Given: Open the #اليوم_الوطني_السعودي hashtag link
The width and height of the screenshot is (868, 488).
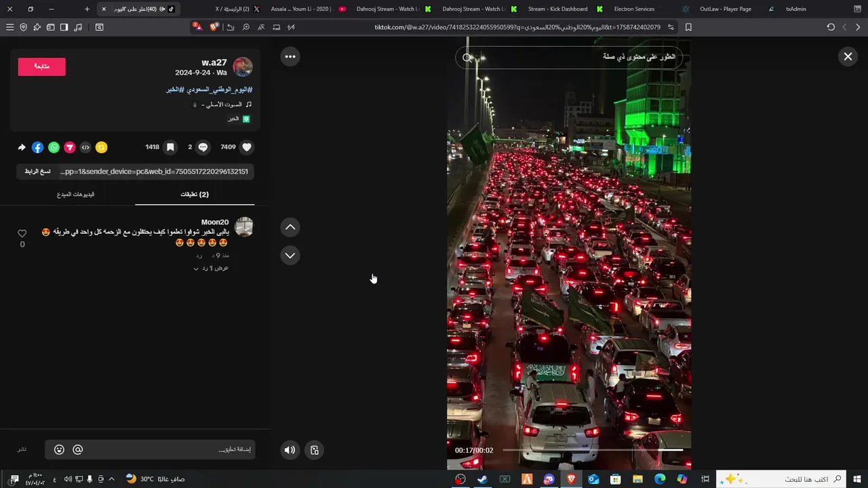Looking at the screenshot, I should pos(220,89).
